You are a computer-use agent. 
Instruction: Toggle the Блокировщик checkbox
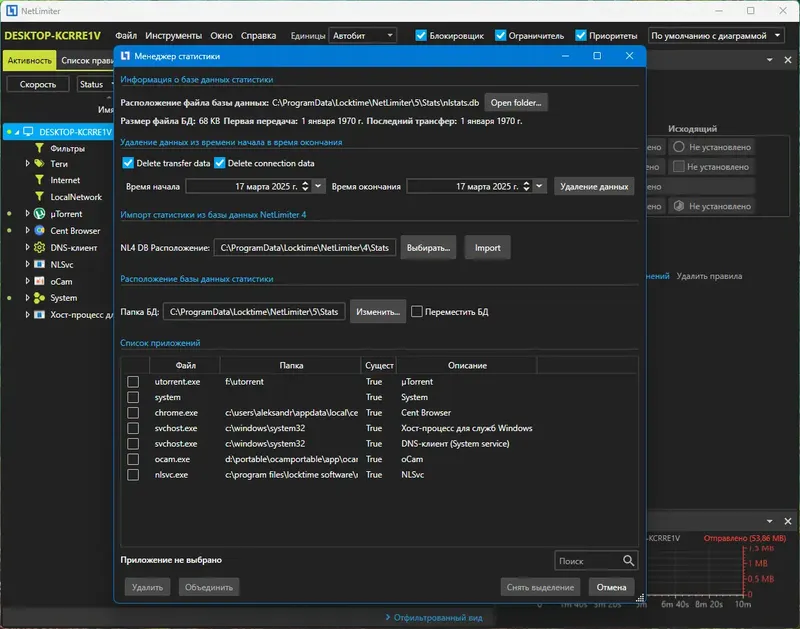coord(421,35)
